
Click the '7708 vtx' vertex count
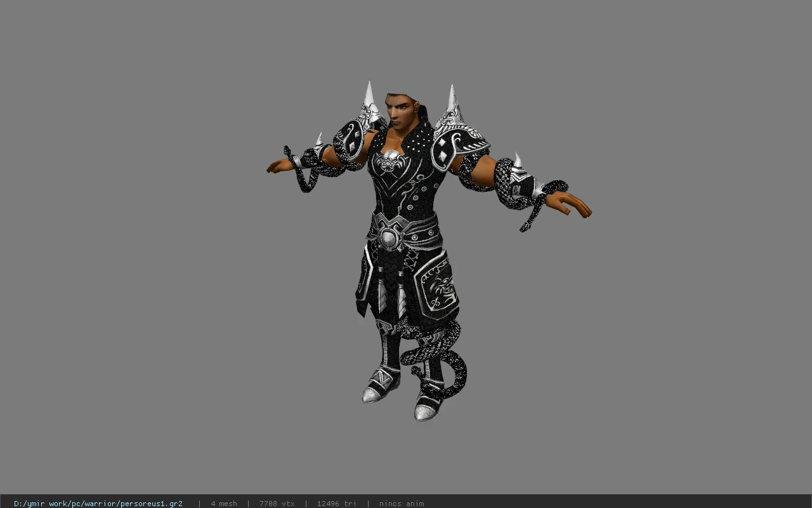(277, 504)
